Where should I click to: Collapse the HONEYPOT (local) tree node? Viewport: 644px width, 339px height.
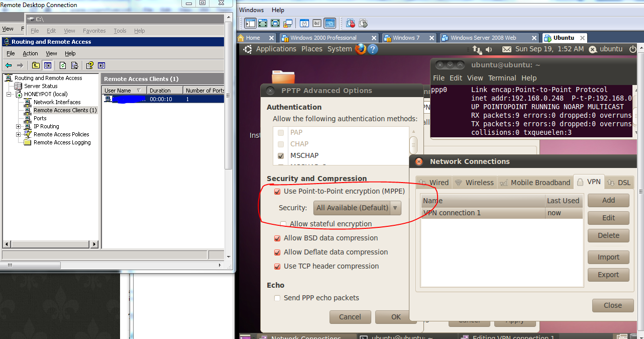(x=10, y=94)
